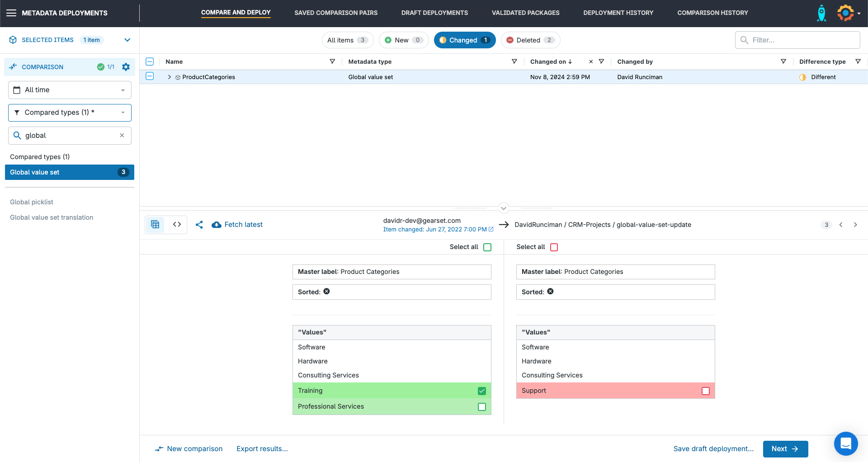Switch to Saved Comparison Pairs tab
The image size is (868, 462).
[336, 13]
